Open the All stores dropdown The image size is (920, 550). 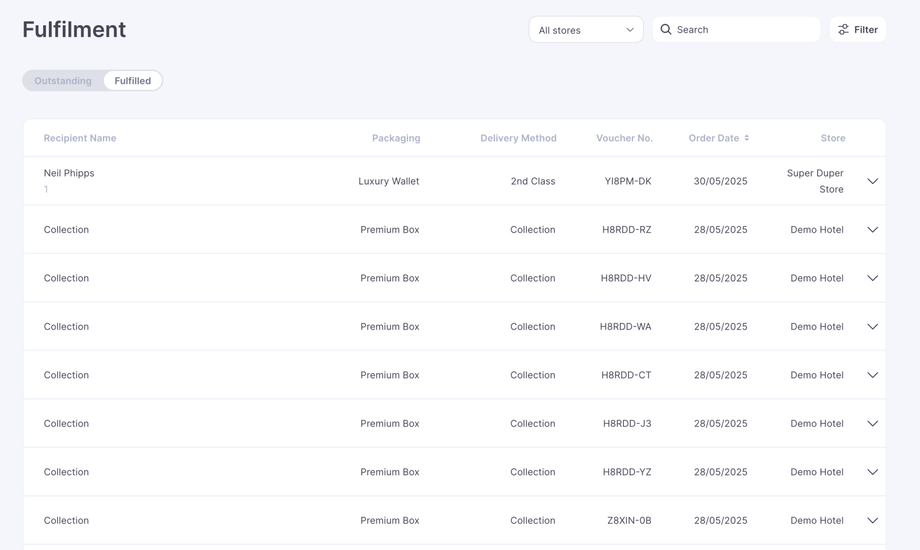click(x=586, y=30)
